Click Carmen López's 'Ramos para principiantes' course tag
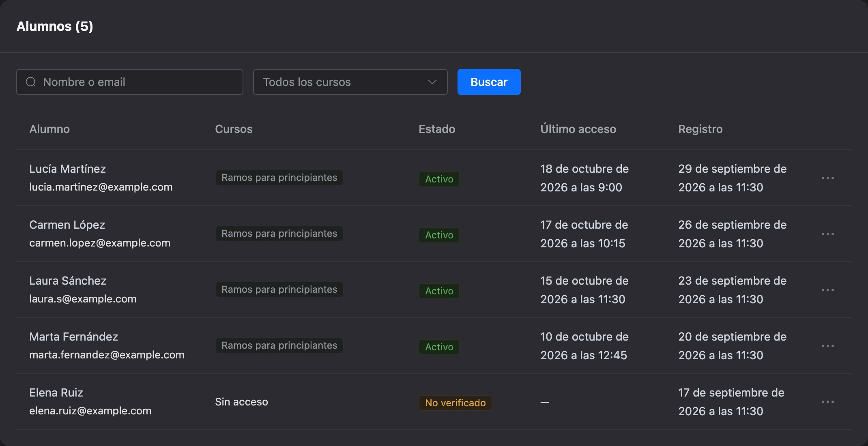The image size is (868, 446). click(279, 234)
